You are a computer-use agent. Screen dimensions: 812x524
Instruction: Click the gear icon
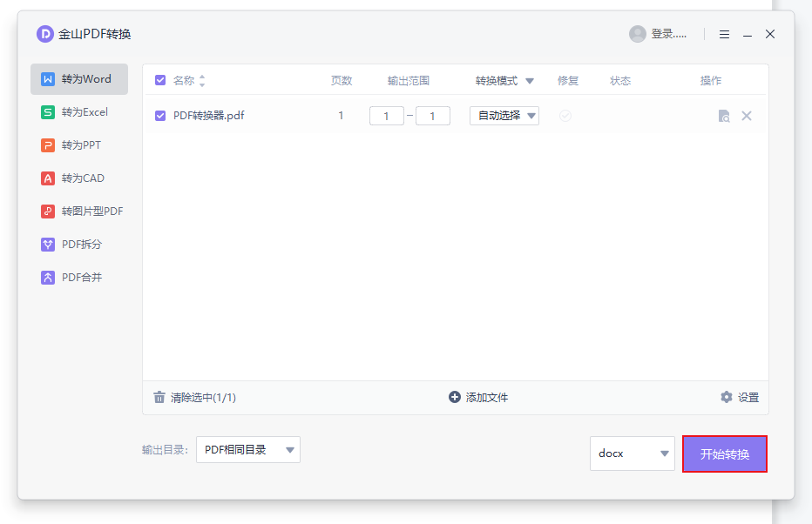[727, 397]
